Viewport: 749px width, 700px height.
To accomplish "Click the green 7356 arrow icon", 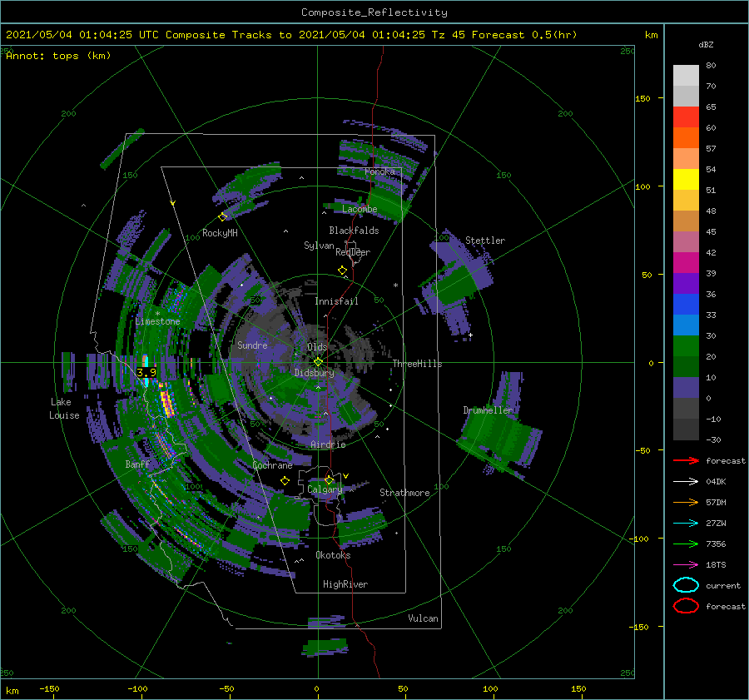I will click(x=686, y=544).
